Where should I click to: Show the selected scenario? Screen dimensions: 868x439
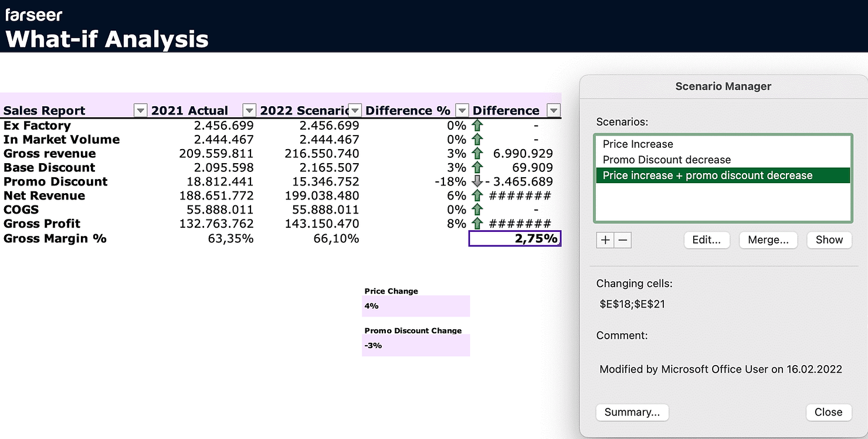click(829, 240)
